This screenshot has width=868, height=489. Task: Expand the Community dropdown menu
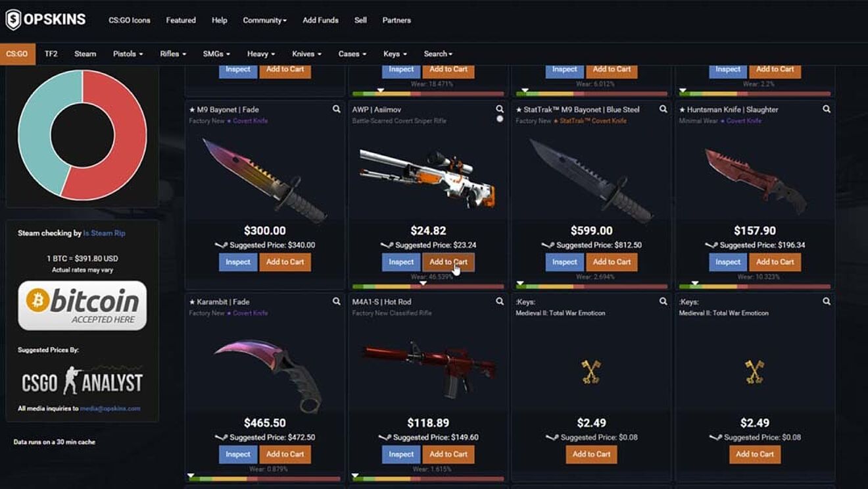264,20
